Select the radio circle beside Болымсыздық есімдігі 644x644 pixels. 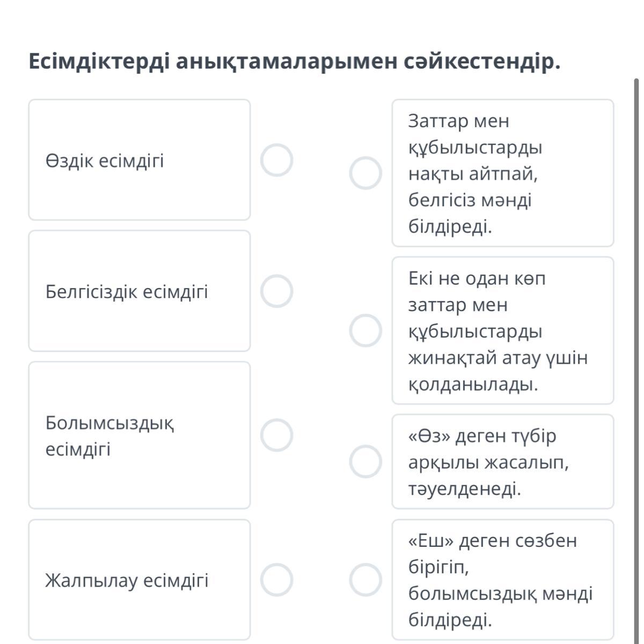276,435
